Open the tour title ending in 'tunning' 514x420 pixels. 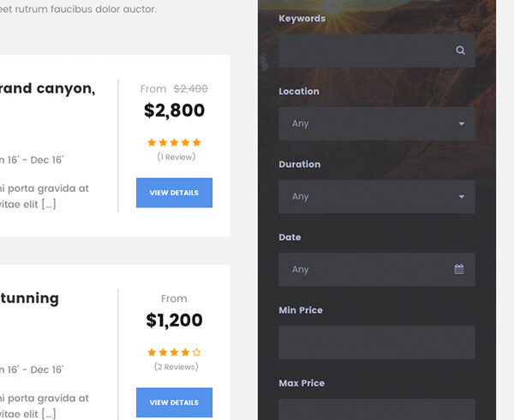(x=30, y=298)
